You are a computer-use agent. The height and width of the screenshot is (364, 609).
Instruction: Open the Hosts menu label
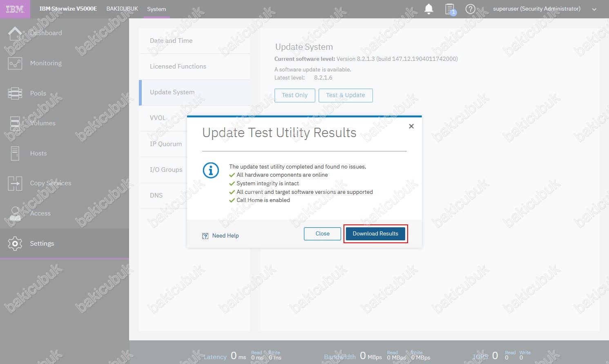coord(38,153)
